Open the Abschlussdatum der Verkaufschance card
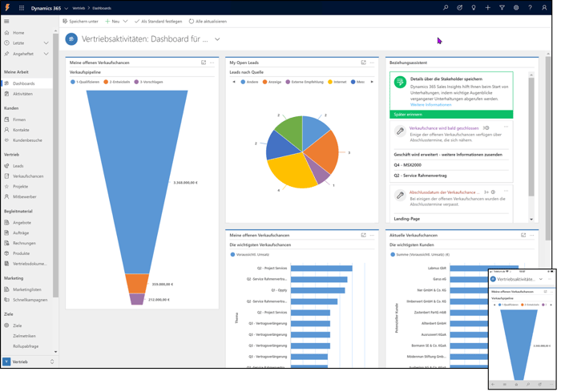This screenshot has height=392, width=561. [x=442, y=192]
